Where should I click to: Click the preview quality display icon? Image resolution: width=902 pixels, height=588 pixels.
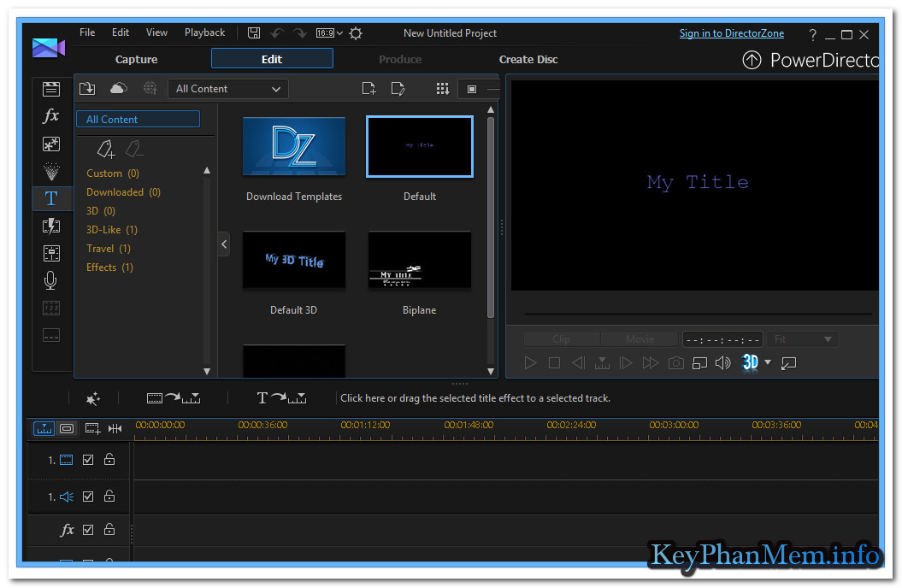tap(699, 363)
